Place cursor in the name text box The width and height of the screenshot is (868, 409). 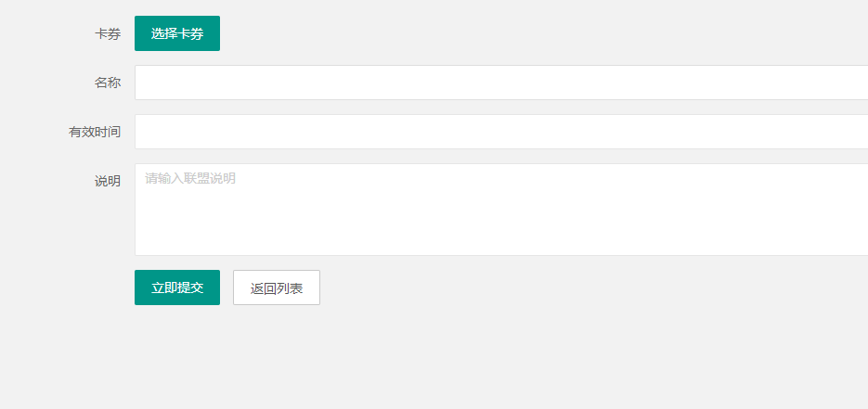click(x=501, y=83)
